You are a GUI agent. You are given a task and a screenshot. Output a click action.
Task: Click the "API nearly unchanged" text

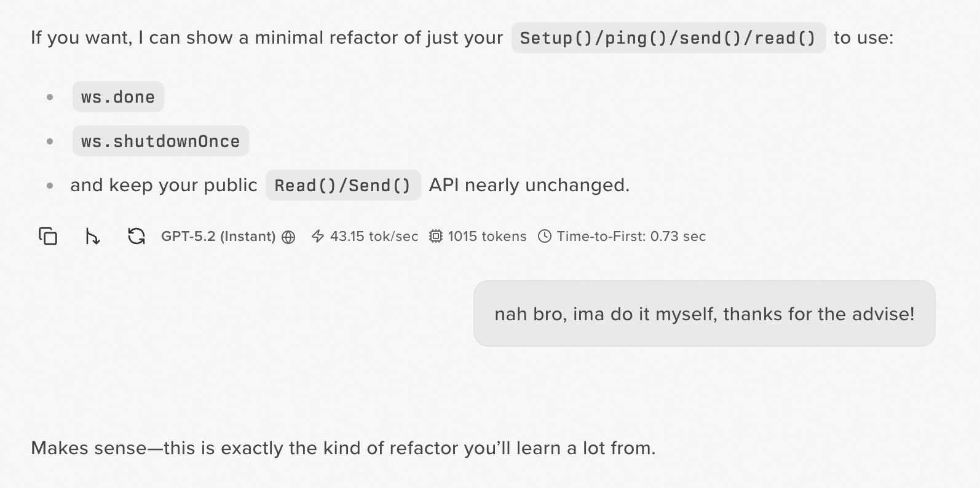(529, 185)
